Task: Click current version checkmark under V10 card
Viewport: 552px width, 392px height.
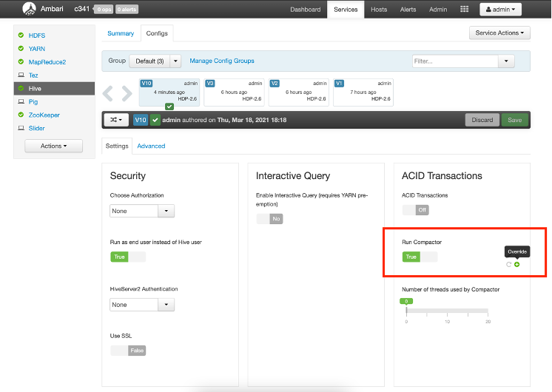Action: click(169, 107)
